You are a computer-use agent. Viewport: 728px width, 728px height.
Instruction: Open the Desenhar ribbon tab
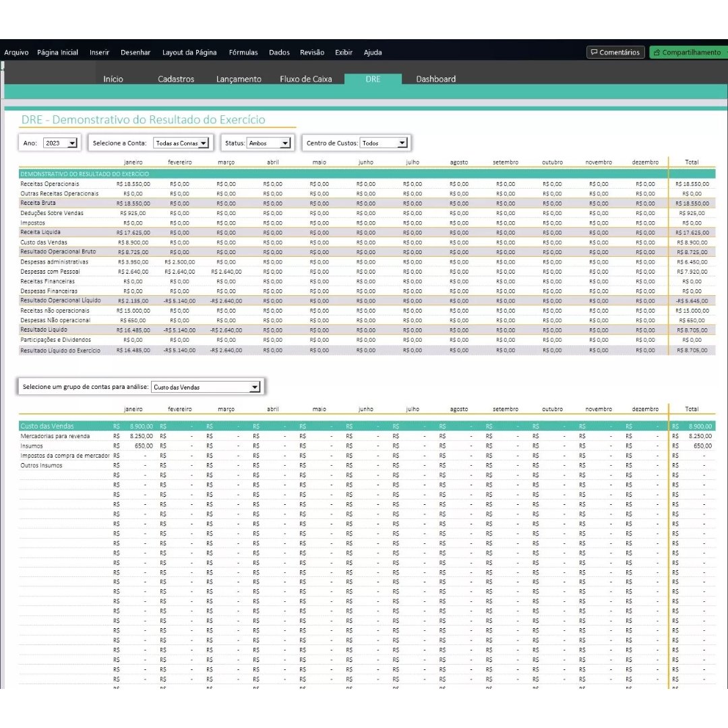click(x=135, y=53)
